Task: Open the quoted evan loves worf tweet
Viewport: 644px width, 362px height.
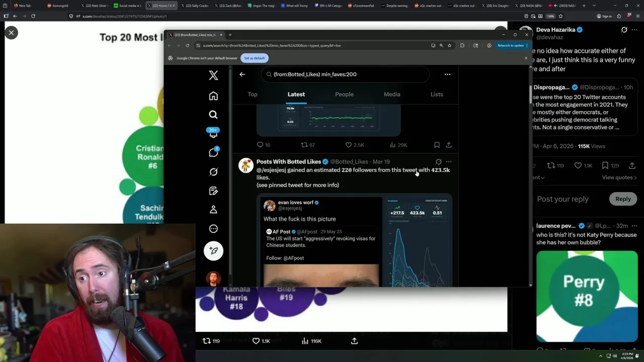Action: coord(321,241)
